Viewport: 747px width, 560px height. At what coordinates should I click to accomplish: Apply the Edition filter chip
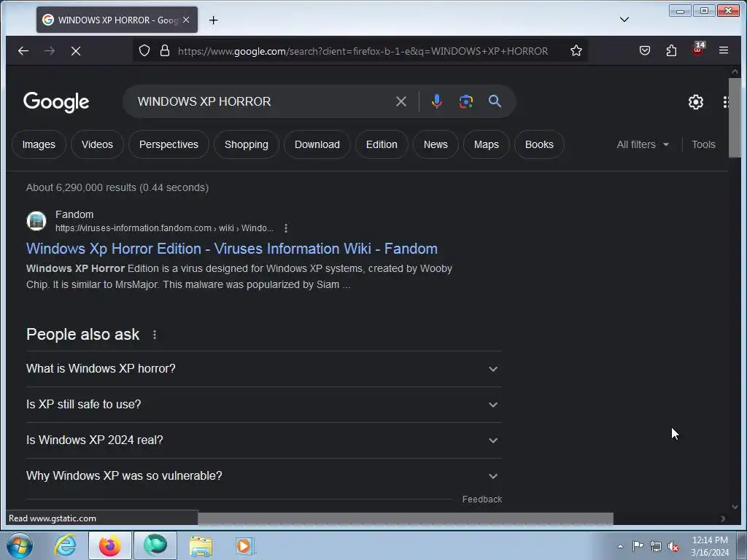[x=382, y=144]
